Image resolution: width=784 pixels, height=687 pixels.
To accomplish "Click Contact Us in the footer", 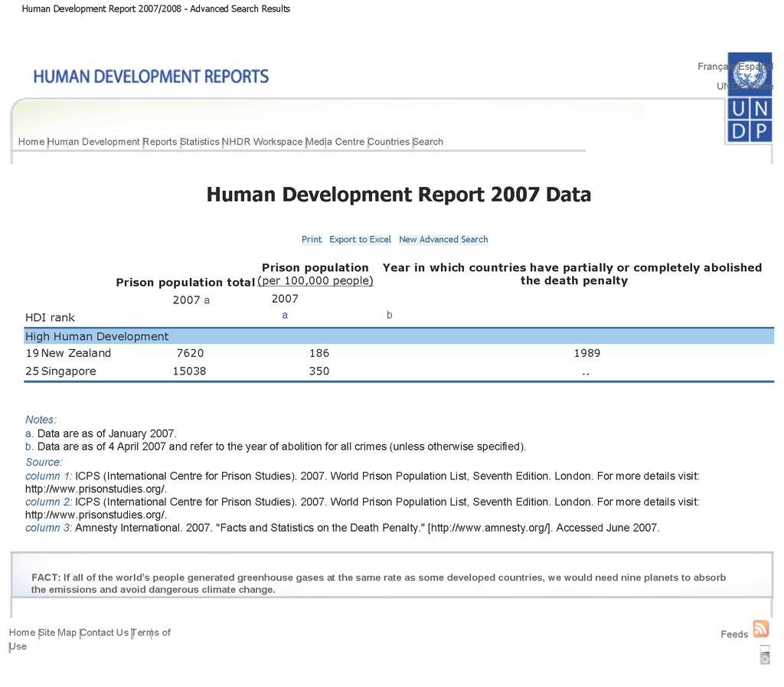I will click(105, 633).
